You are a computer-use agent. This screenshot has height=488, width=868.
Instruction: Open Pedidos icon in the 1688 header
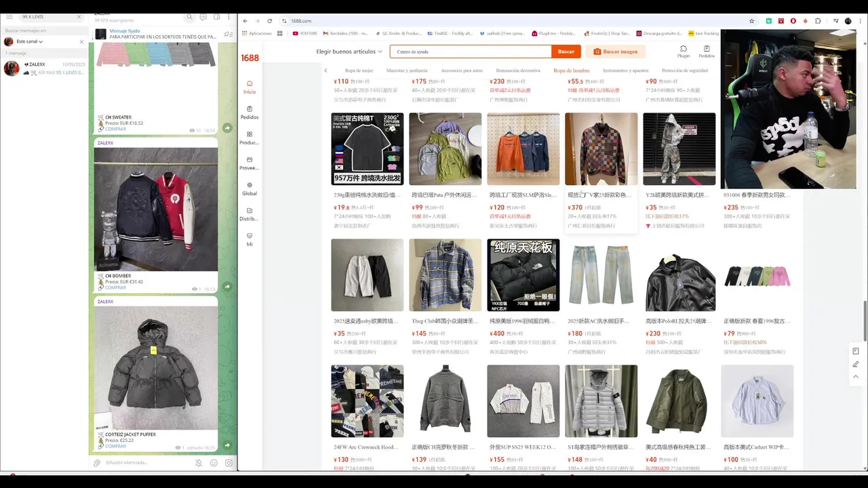pyautogui.click(x=707, y=52)
